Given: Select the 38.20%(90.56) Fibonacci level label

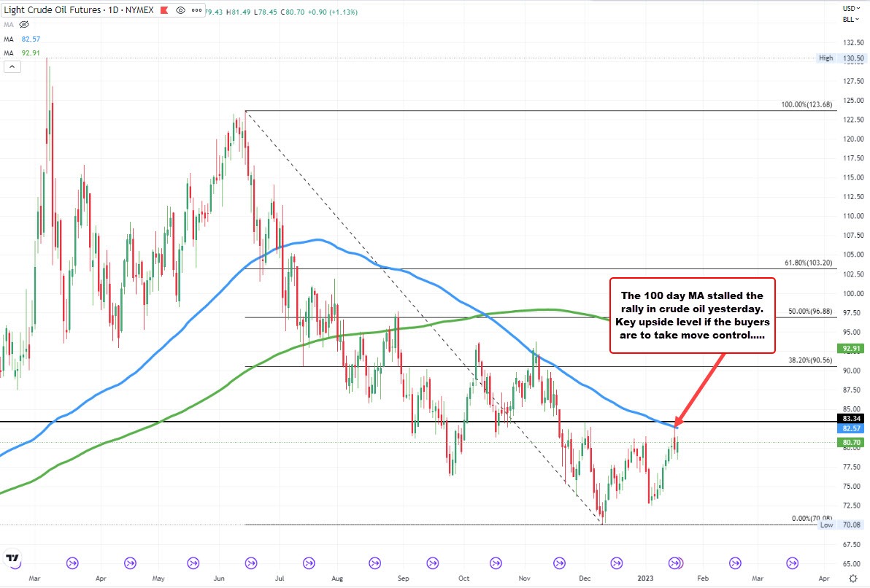Looking at the screenshot, I should coord(810,360).
